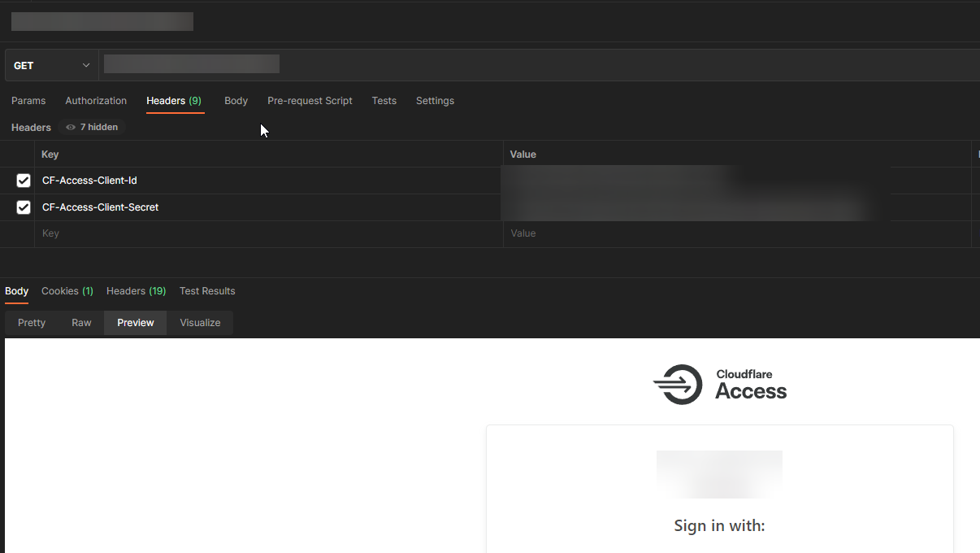Open the request Body tab
The width and height of the screenshot is (980, 553).
pos(236,101)
